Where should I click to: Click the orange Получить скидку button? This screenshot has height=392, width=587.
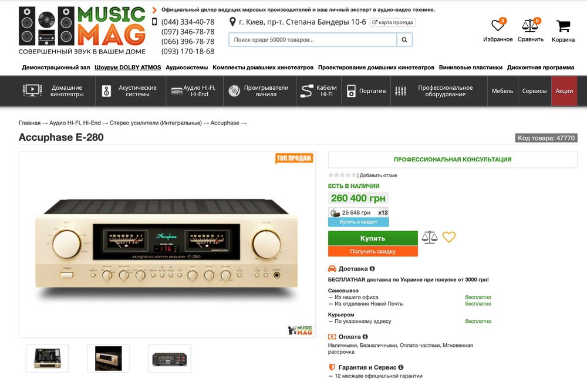(373, 251)
